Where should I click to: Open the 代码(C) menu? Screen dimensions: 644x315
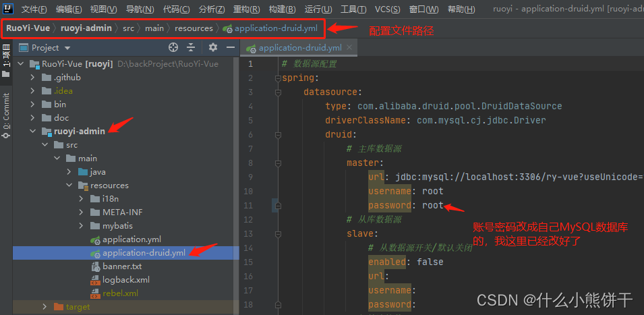(x=176, y=9)
